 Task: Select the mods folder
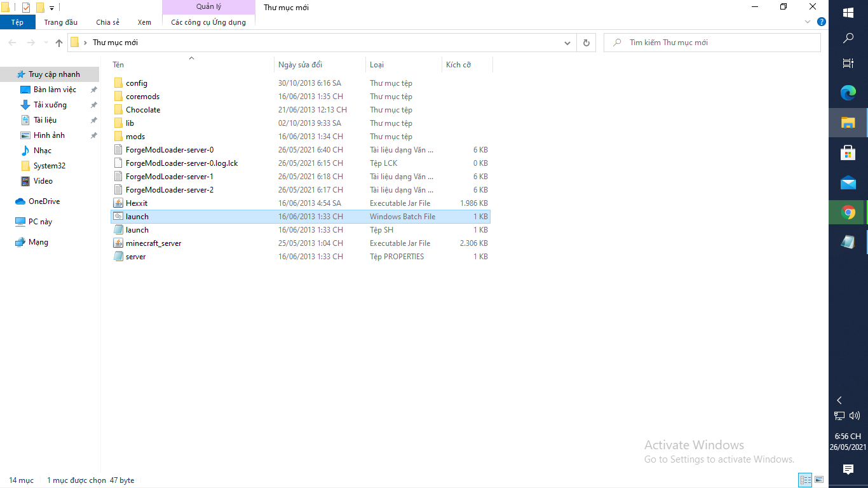301,137
